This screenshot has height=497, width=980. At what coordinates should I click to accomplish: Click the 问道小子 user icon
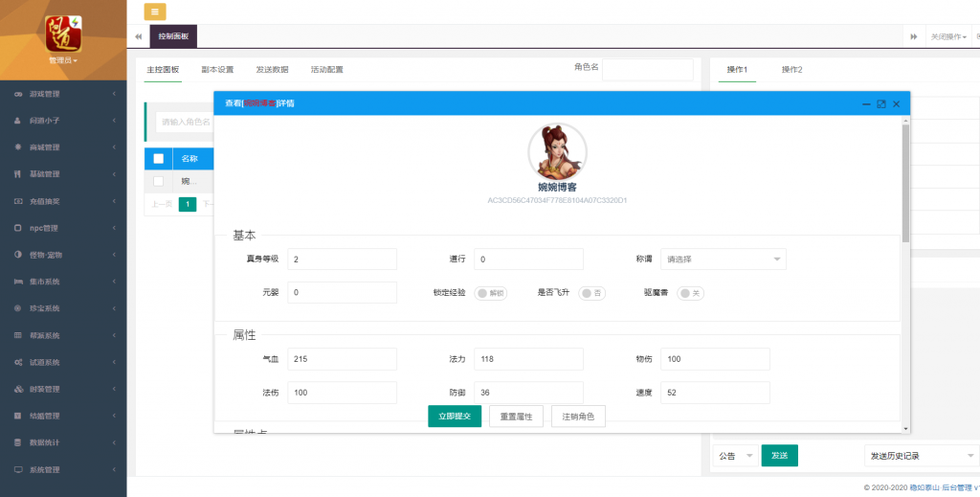[x=18, y=121]
